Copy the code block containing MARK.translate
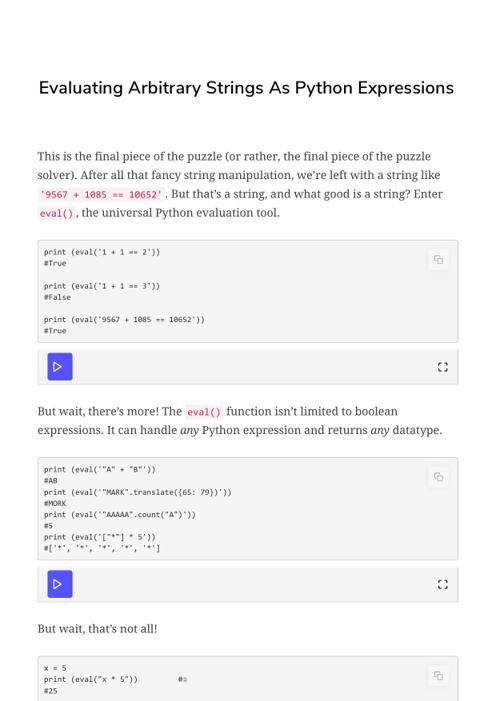 coord(438,477)
